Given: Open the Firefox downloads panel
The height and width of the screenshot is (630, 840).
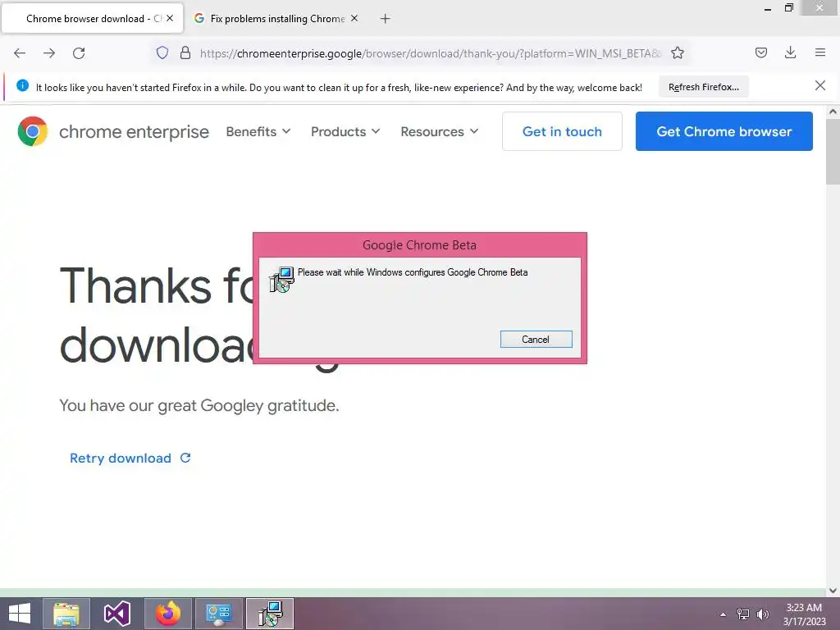Looking at the screenshot, I should point(790,53).
